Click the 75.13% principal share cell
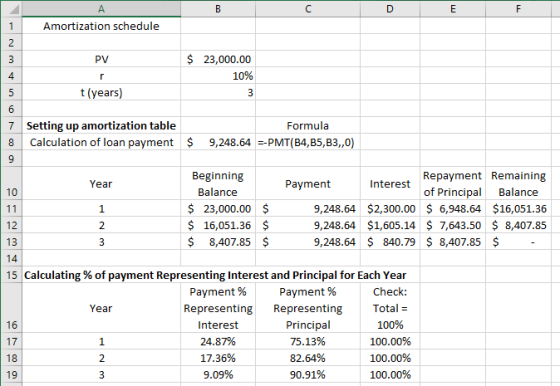 click(x=308, y=341)
